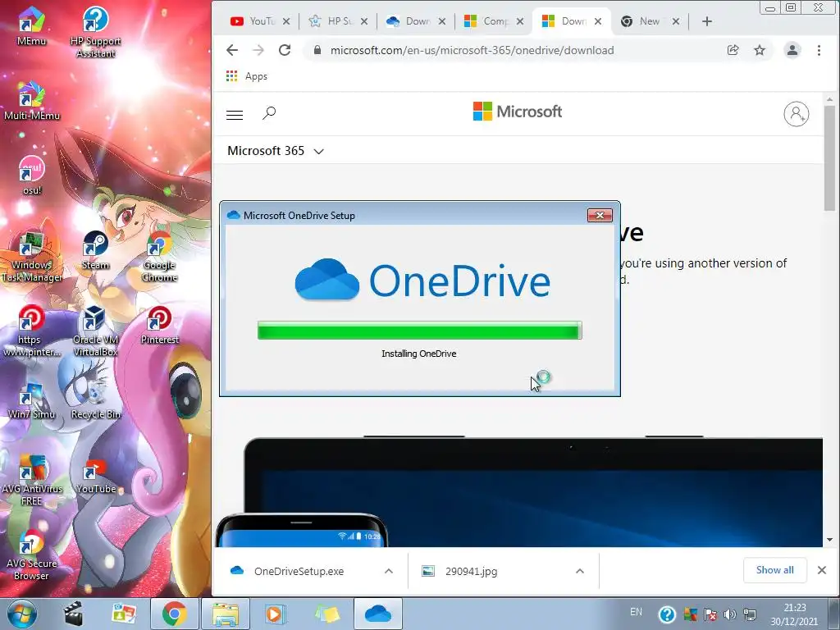Select the osu! desktop shortcut

pos(32,176)
